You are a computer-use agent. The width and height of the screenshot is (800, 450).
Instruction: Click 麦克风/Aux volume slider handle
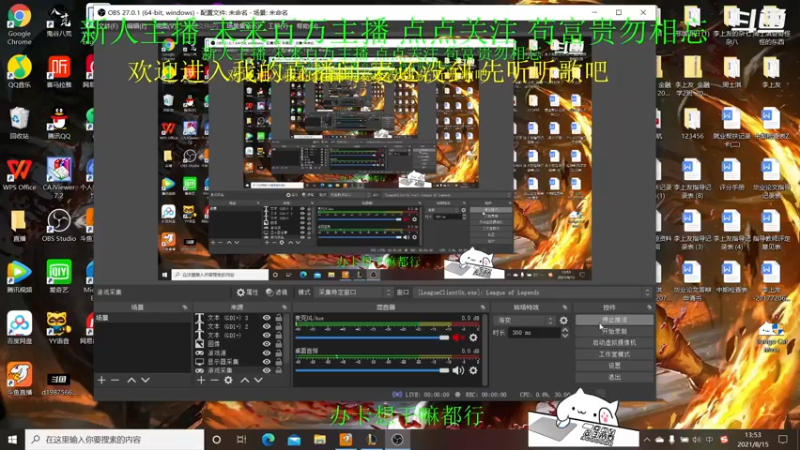[x=444, y=338]
